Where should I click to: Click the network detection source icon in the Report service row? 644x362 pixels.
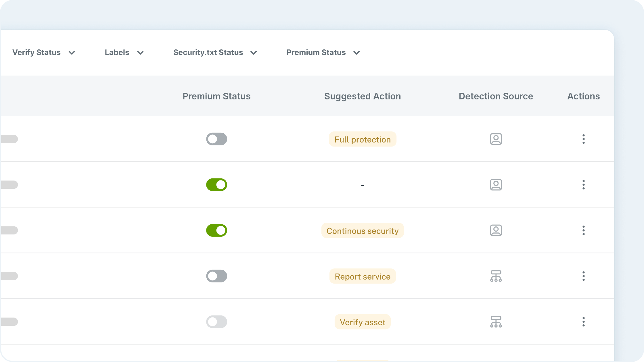pyautogui.click(x=496, y=276)
